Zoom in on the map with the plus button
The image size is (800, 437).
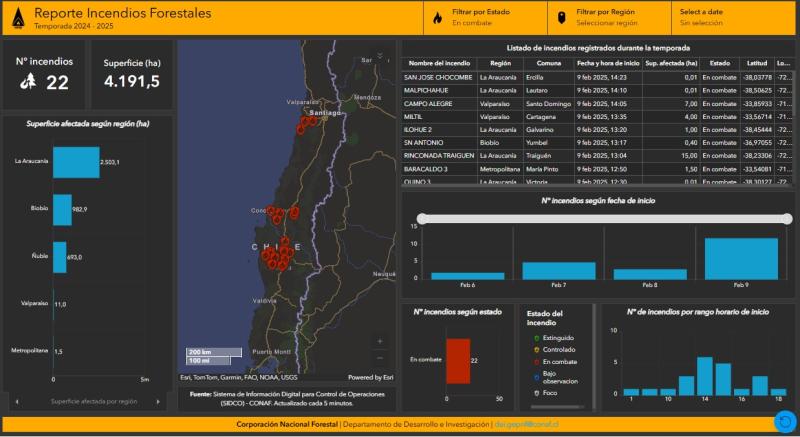[380, 342]
